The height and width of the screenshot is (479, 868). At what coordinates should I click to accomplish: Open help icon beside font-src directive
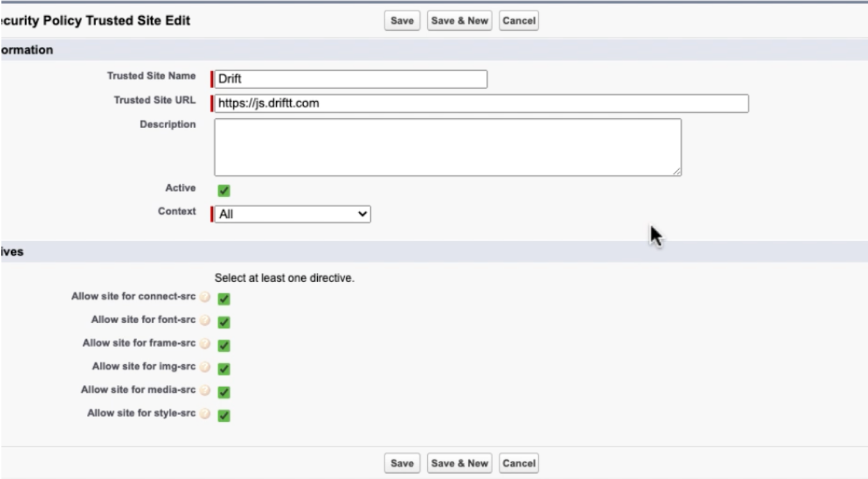click(205, 320)
